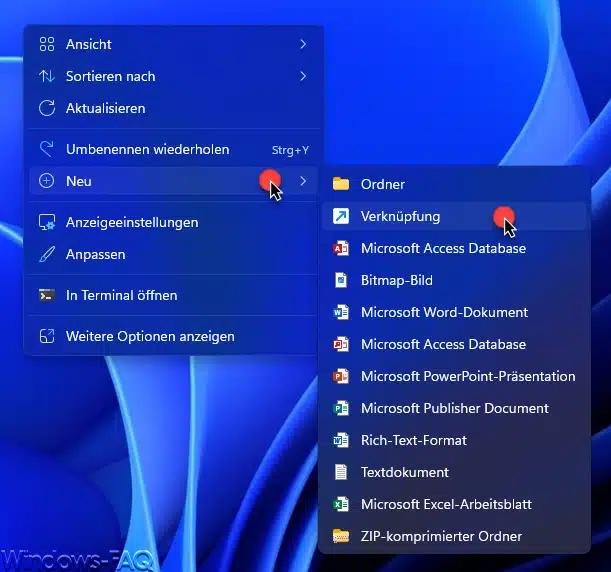
Task: Open the Sortieren nach menu entry
Action: (x=173, y=76)
